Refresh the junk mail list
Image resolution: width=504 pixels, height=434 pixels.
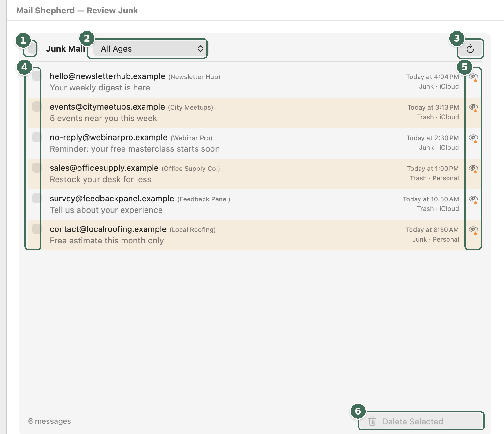pyautogui.click(x=470, y=49)
